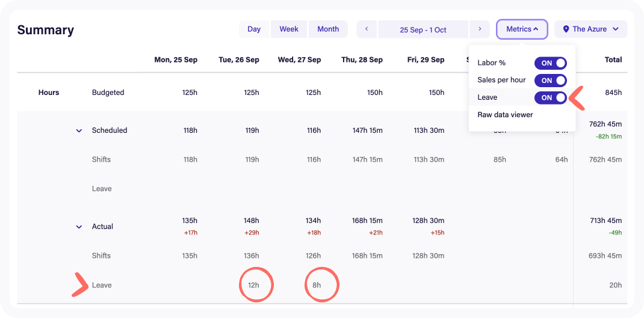Viewport: 644px width, 318px height.
Task: Open the Raw data viewer
Action: tap(505, 115)
